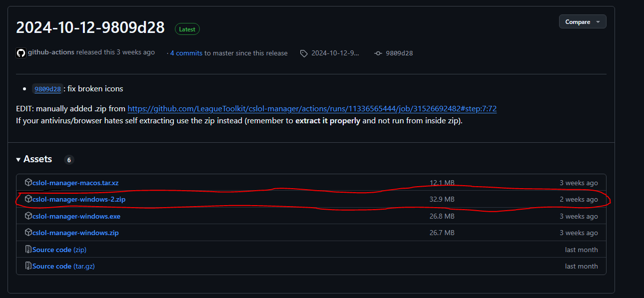
Task: Click the commit icon beside 9809d28
Action: click(378, 53)
